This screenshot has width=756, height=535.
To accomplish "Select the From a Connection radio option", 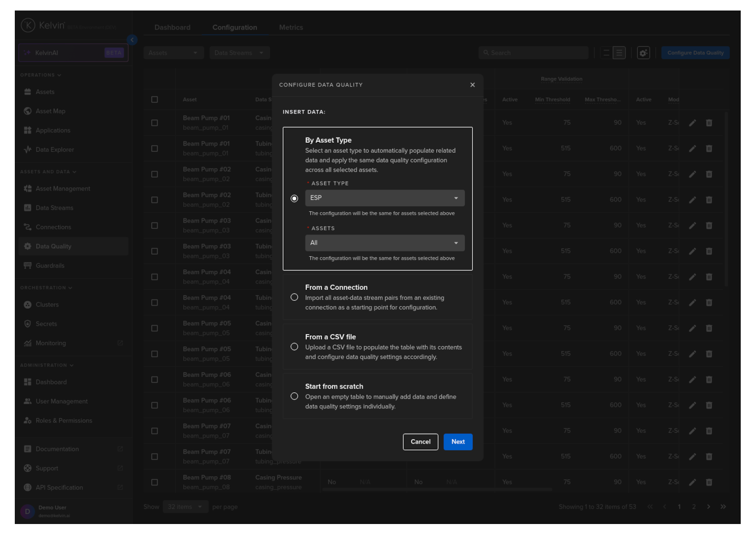I will point(294,298).
